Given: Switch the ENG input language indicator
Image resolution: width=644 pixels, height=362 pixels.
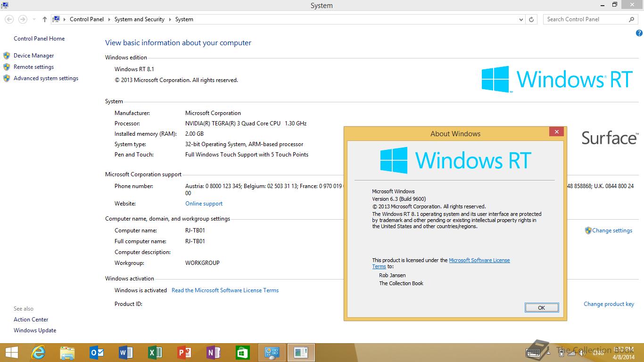Looking at the screenshot, I should click(598, 353).
